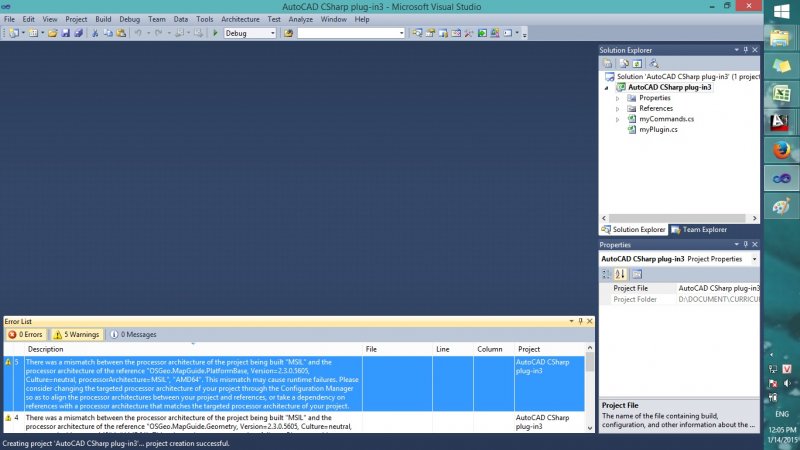Select the Solution 'AutoCAD CSharp plug-in3' node
Viewport: 800px width, 450px height.
[x=684, y=77]
